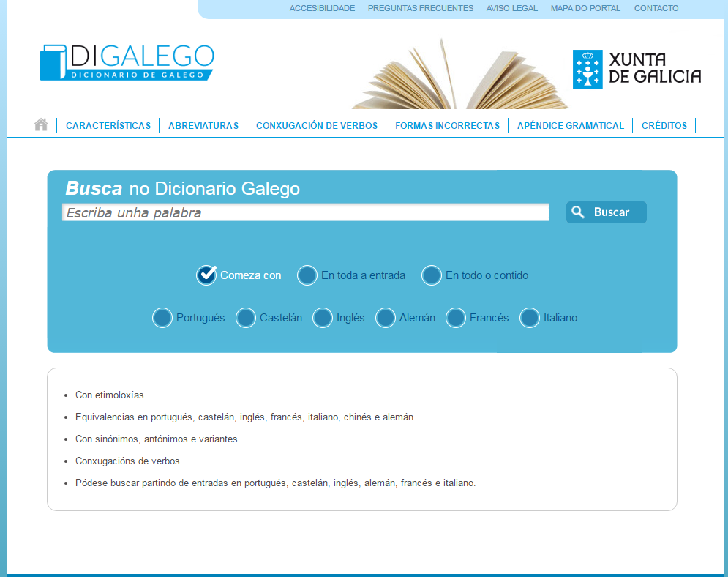
Task: Go to Formas Incorrectas section
Action: (447, 126)
